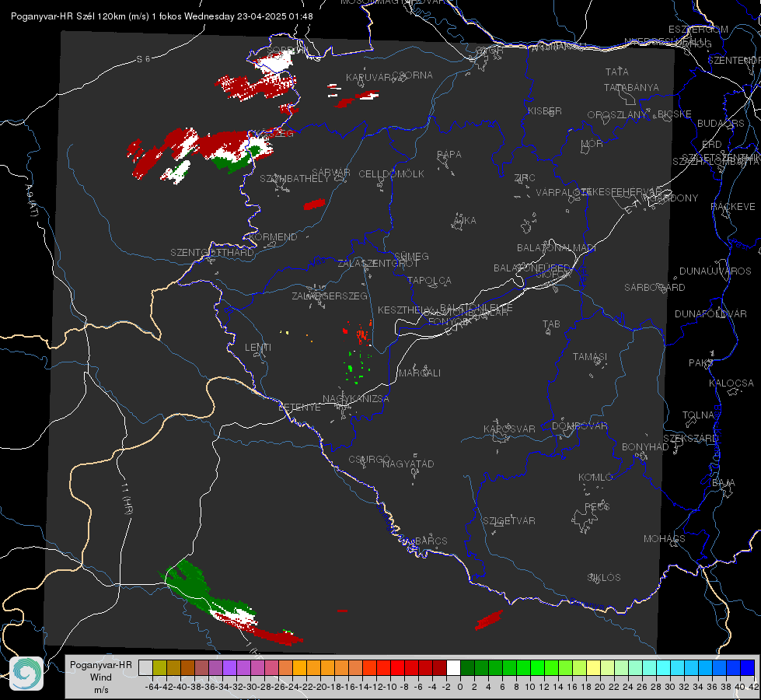Click the red radar echo southwest of SIKLOS
Image resolution: width=761 pixels, height=700 pixels.
[x=489, y=621]
